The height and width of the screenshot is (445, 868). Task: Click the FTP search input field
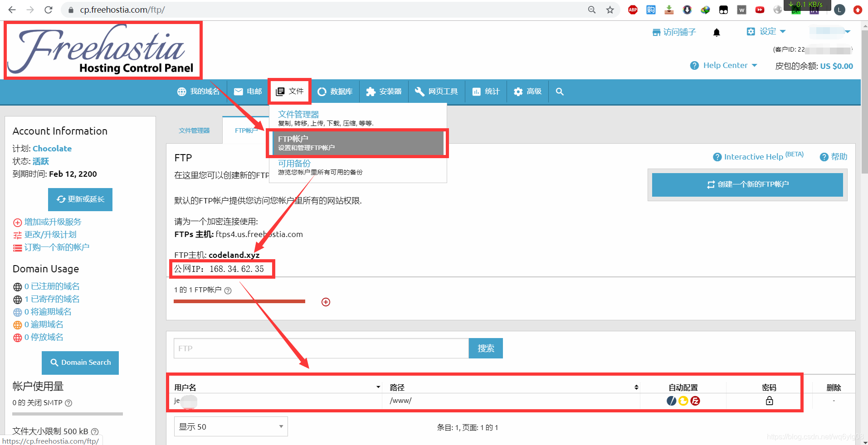point(321,348)
